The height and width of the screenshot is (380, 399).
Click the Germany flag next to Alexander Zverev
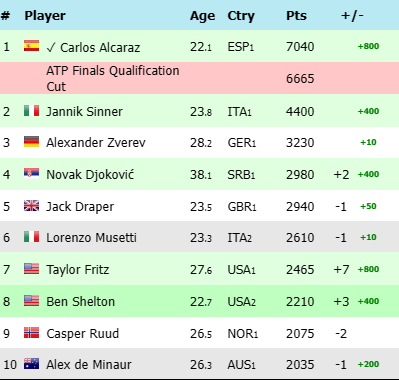31,142
